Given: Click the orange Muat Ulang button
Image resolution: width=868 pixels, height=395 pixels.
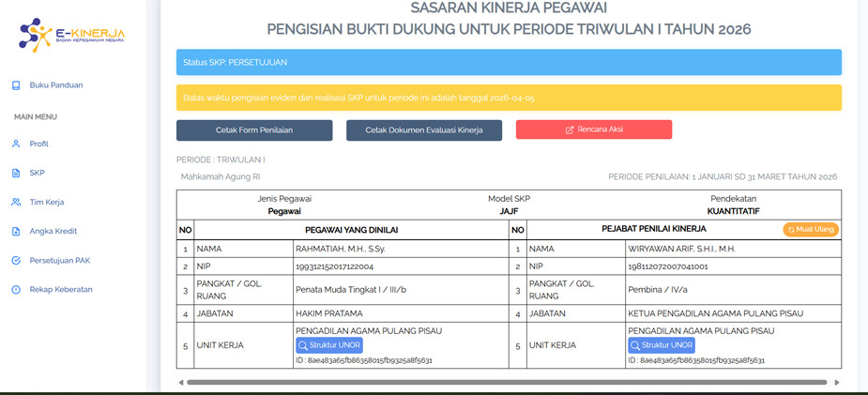Looking at the screenshot, I should click(811, 229).
